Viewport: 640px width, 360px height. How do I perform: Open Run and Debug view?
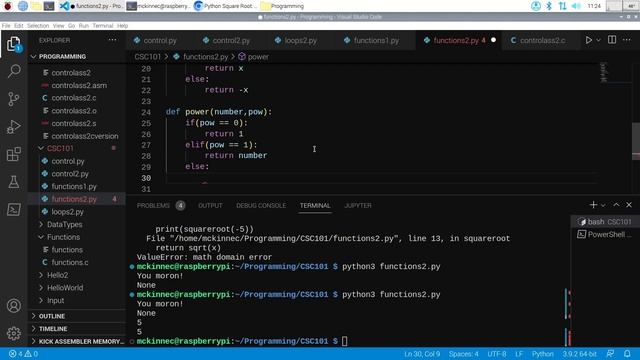point(13,127)
